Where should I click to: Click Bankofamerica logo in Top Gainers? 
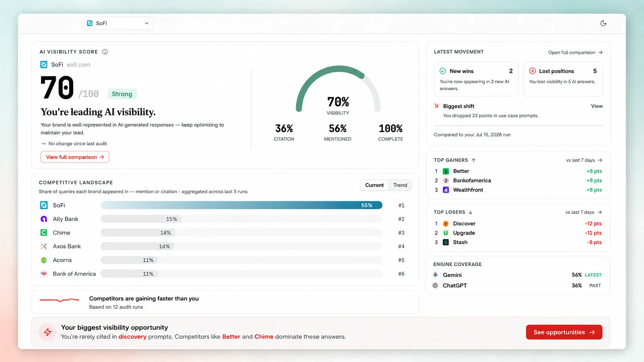click(x=446, y=180)
